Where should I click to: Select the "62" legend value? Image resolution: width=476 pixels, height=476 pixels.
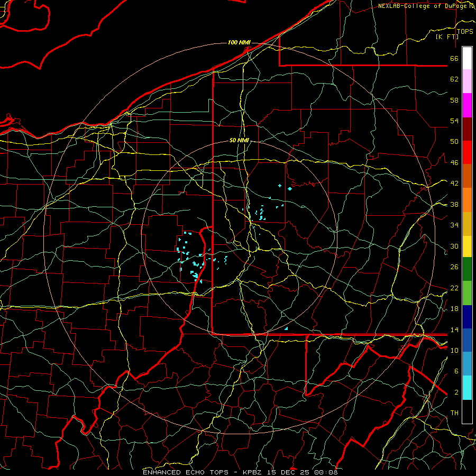[454, 79]
